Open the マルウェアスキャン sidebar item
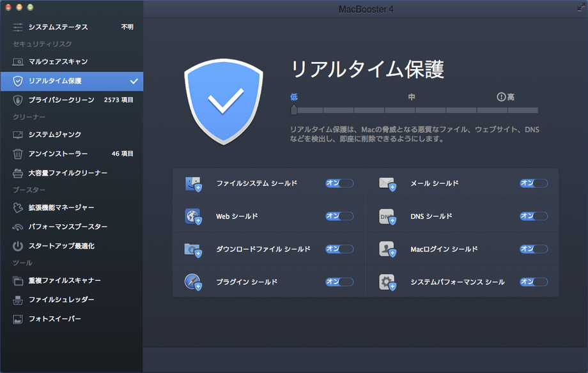Screen dimensions: 588x373 click(x=72, y=61)
